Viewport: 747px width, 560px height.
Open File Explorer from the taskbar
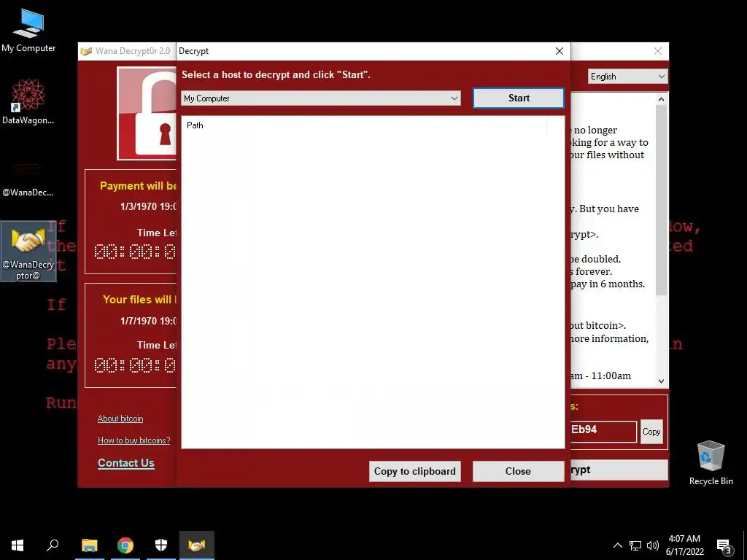coord(89,545)
